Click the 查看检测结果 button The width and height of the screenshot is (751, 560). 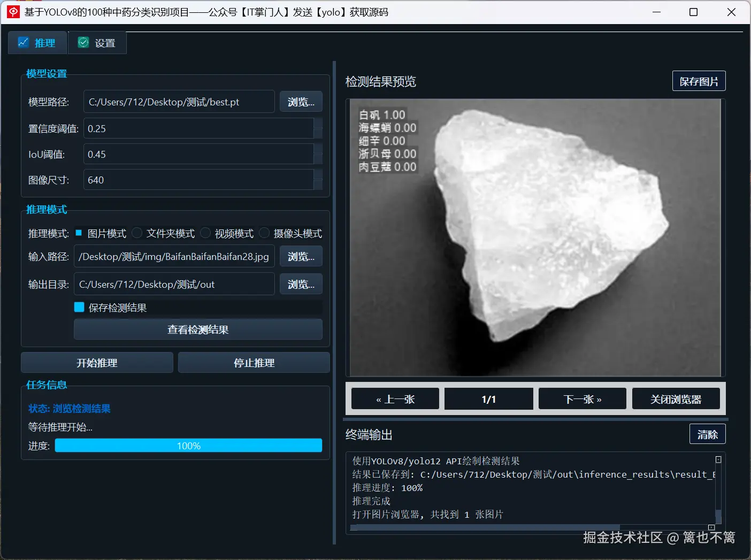coord(197,329)
